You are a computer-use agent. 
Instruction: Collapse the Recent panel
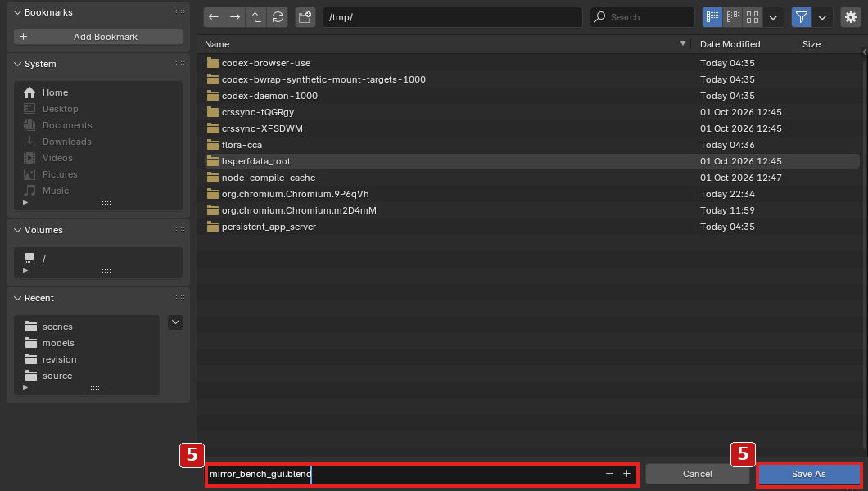pyautogui.click(x=17, y=298)
